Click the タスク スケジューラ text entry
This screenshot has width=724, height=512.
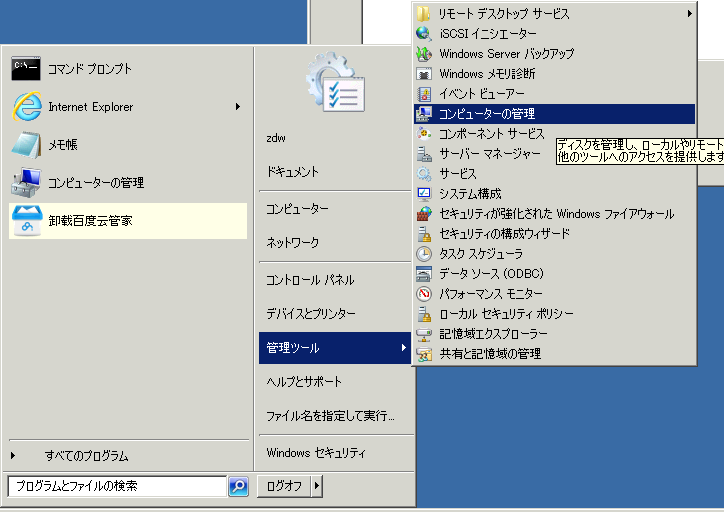481,254
